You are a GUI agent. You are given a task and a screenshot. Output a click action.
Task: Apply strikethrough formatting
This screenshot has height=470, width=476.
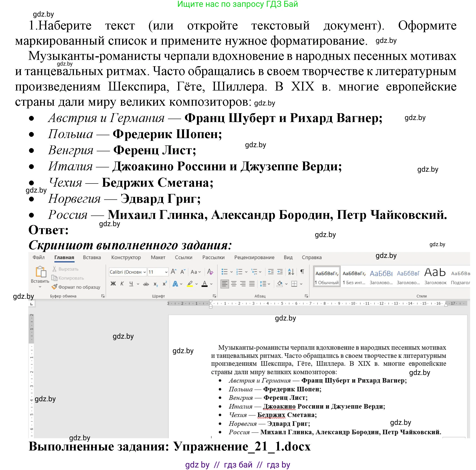coord(146,284)
